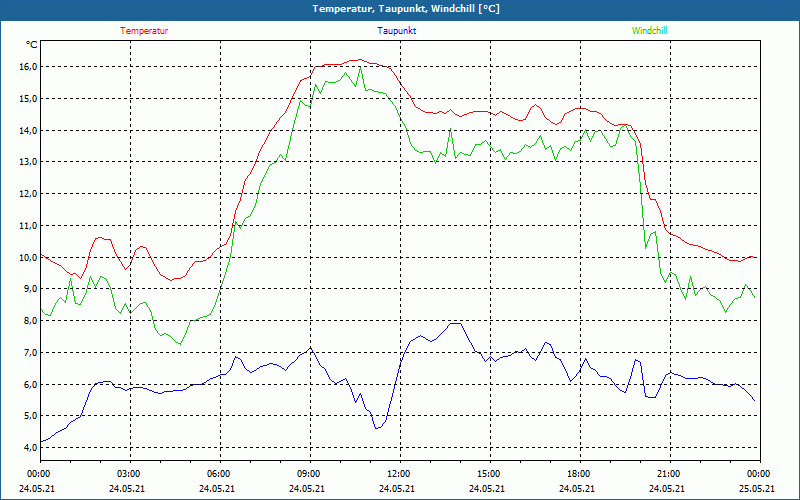
Task: Click the "24.05.21" date under 12:00
Action: tap(397, 488)
